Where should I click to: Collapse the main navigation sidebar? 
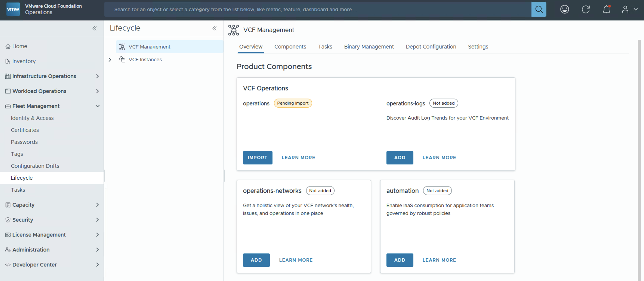[94, 28]
